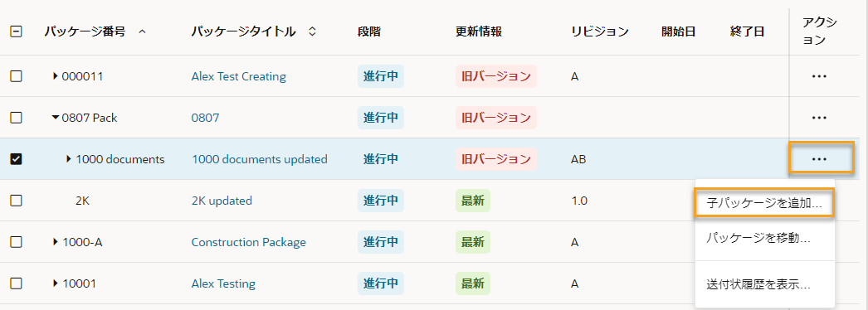
Task: Check the box for package 000011
Action: (17, 76)
